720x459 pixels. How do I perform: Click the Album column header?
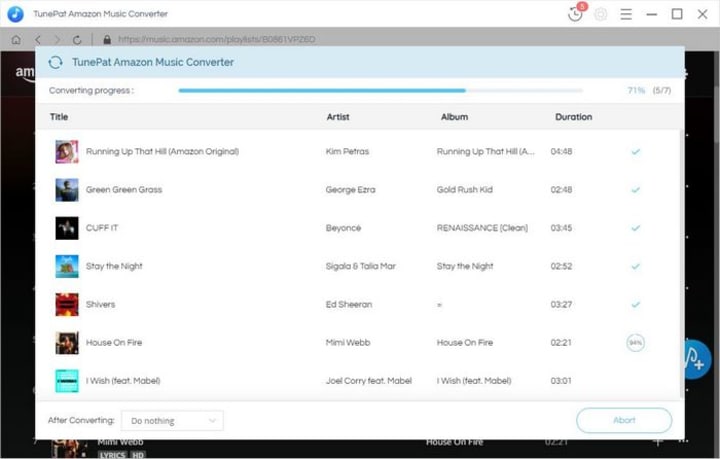(455, 117)
